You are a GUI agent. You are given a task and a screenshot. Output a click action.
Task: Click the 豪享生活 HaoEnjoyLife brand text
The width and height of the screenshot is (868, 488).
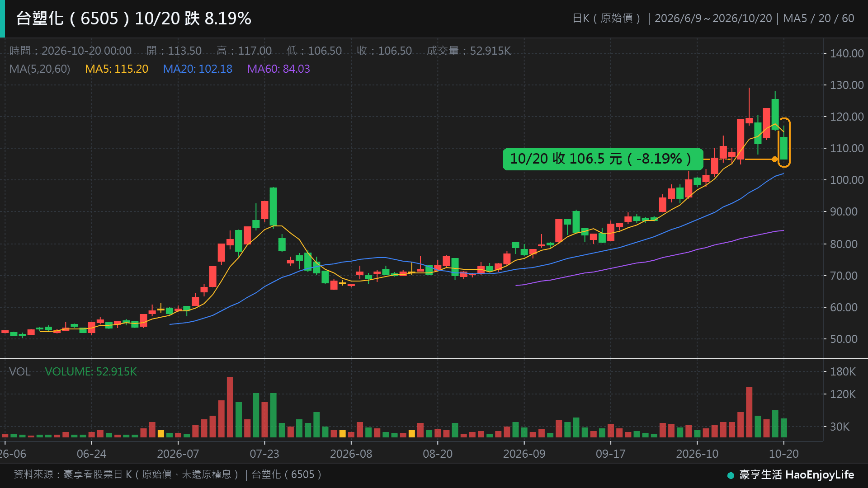pyautogui.click(x=797, y=475)
